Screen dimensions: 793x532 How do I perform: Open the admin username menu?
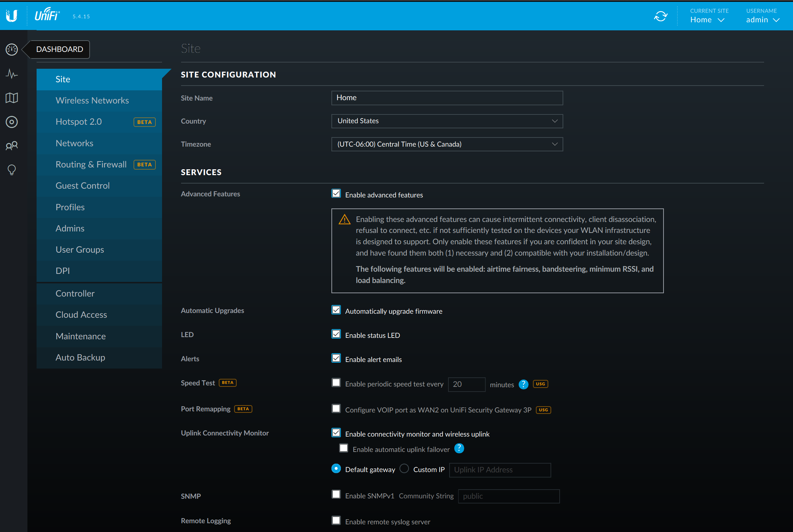coord(762,20)
